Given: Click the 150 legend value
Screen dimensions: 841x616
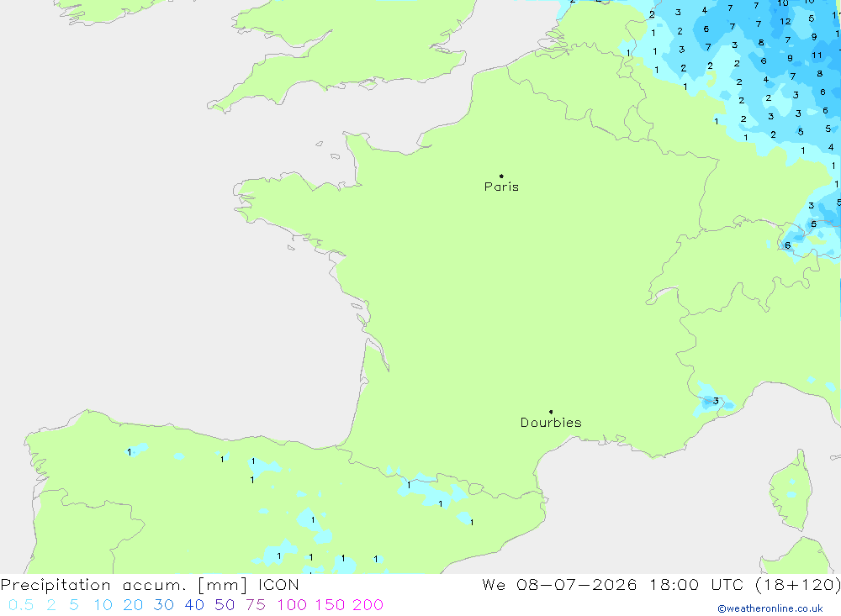Looking at the screenshot, I should coord(330,605).
